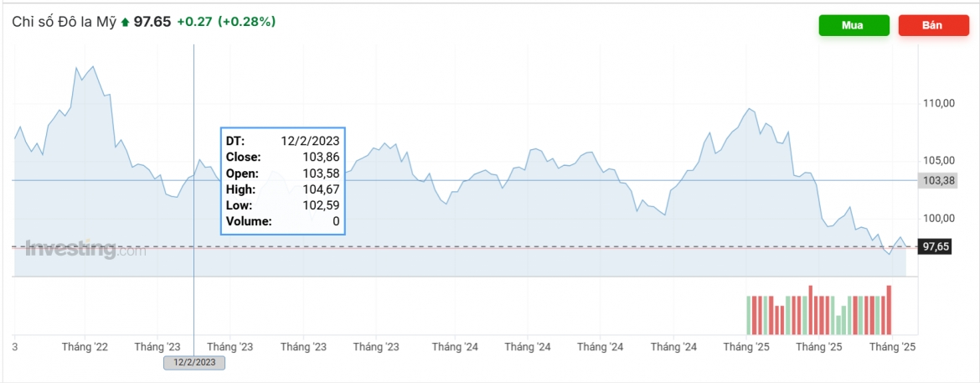Click the Volume row in the data tooltip
This screenshot has width=980, height=383.
coord(282,221)
